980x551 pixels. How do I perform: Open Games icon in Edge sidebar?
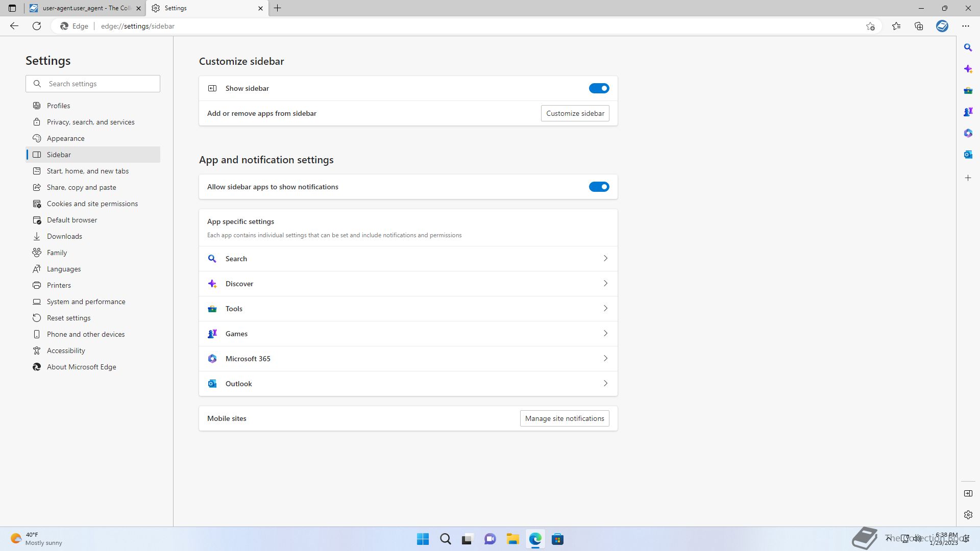(968, 112)
